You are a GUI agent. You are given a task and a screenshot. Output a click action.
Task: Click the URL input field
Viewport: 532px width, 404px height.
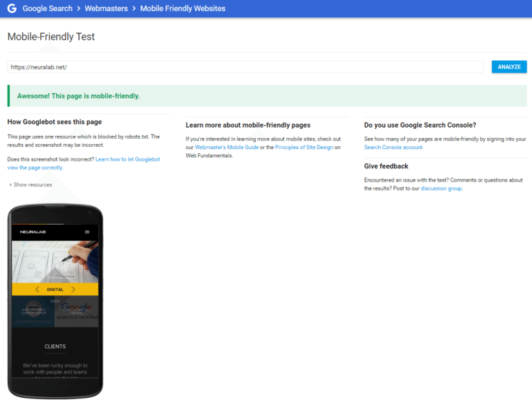click(x=245, y=67)
